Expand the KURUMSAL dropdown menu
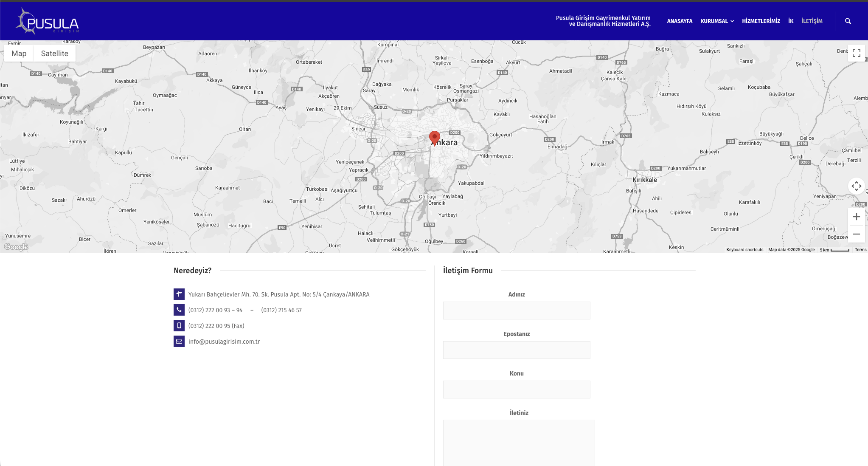 717,21
